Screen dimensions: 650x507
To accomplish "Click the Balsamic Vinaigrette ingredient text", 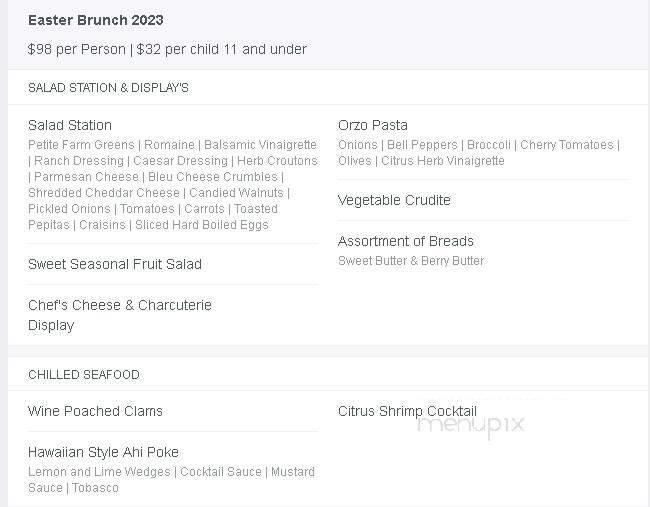I will (260, 145).
